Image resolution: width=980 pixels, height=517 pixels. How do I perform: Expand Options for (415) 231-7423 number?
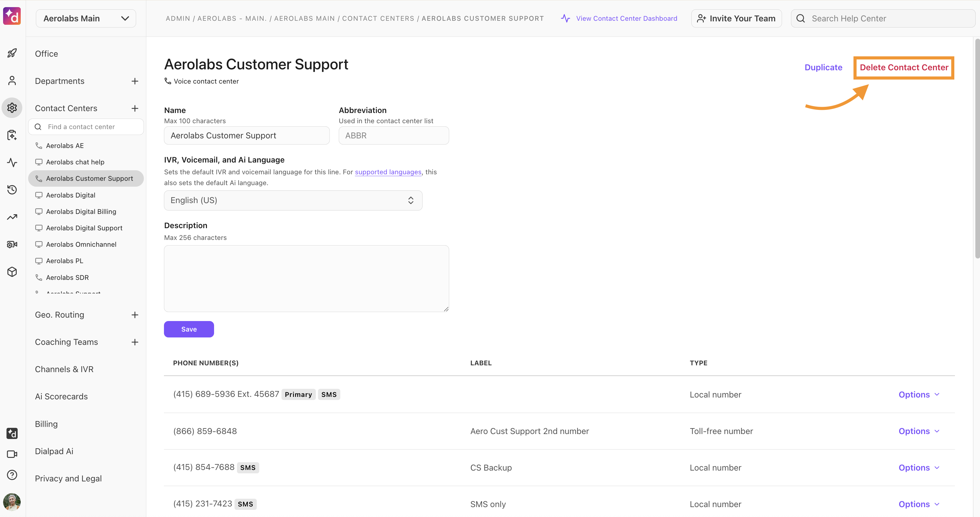click(x=919, y=504)
